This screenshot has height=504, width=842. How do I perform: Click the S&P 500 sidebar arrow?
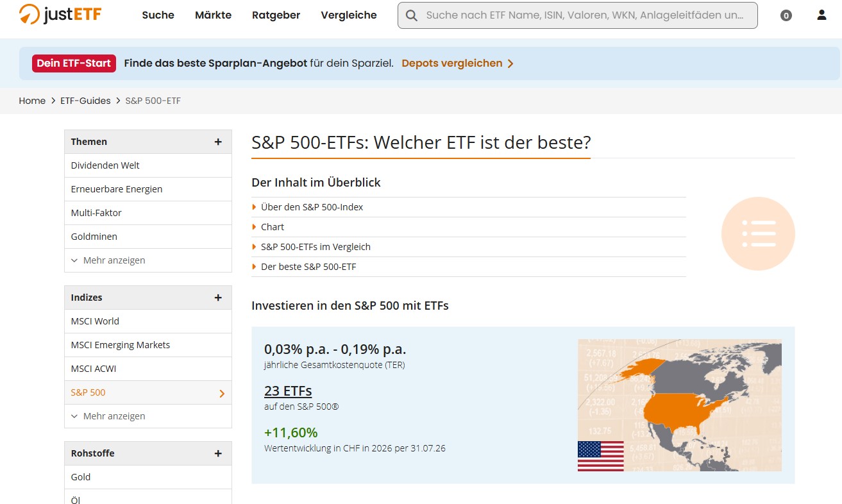coord(222,393)
